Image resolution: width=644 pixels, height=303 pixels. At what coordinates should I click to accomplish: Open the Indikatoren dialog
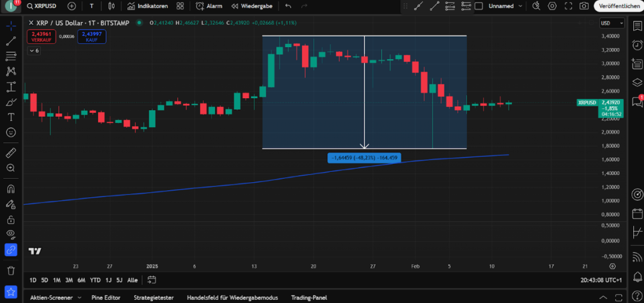148,6
